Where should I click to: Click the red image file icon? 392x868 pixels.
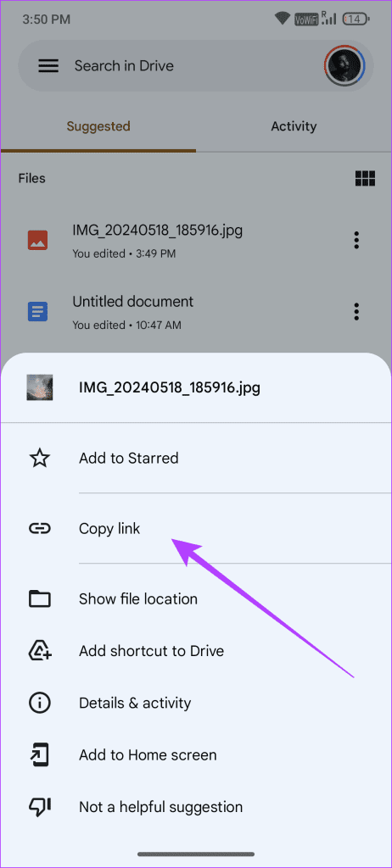point(37,240)
